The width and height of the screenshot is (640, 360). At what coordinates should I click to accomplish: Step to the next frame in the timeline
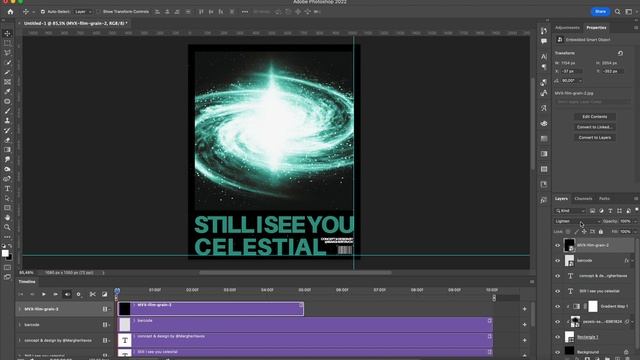tap(56, 294)
